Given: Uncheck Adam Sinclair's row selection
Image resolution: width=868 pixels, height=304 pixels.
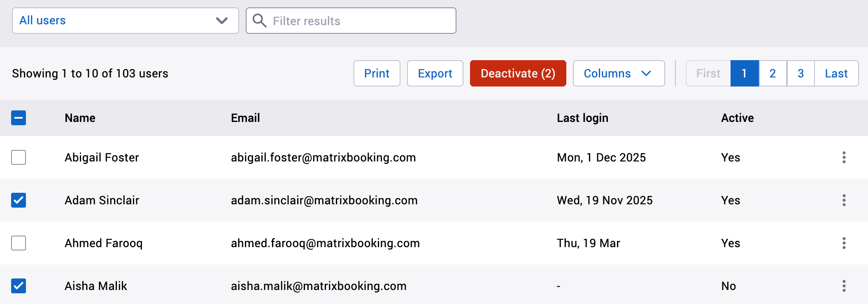Looking at the screenshot, I should (19, 200).
